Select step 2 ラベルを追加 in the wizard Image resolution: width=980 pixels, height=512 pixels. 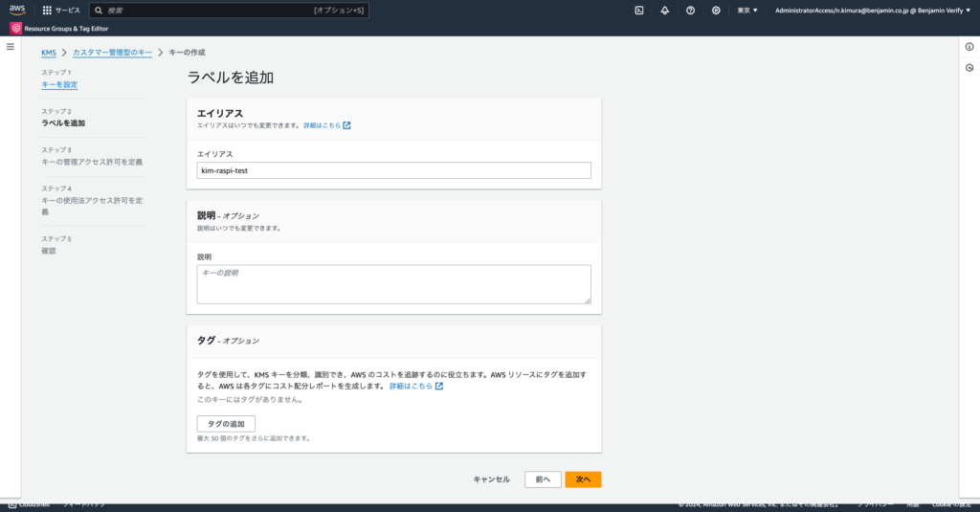pyautogui.click(x=63, y=123)
